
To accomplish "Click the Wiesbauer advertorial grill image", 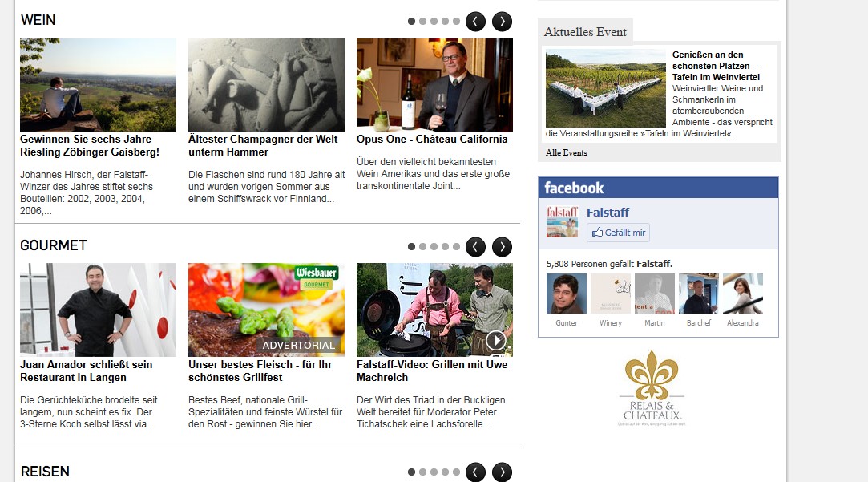I will point(266,310).
